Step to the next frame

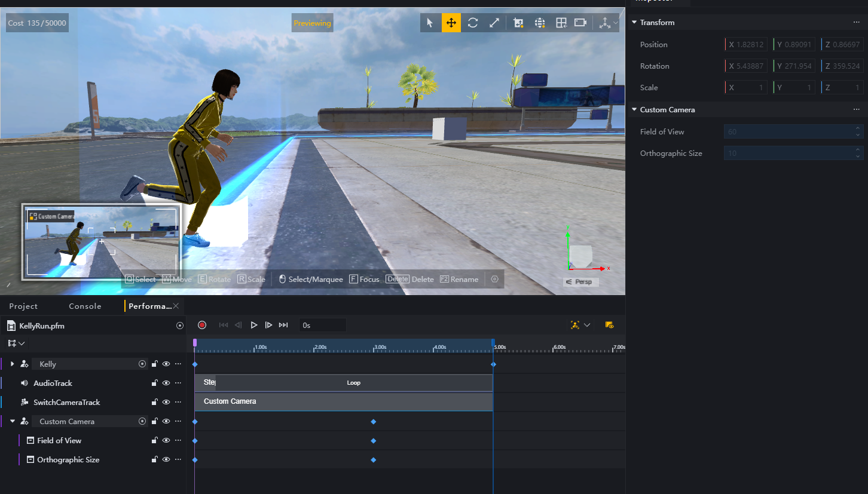pos(268,325)
